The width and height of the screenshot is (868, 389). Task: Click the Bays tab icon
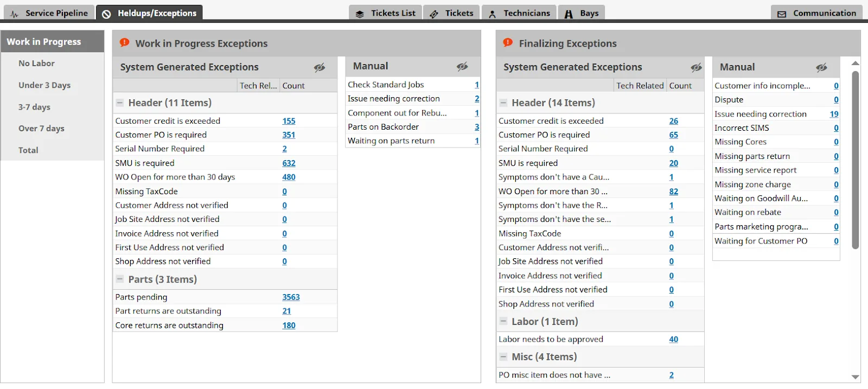[x=569, y=14]
